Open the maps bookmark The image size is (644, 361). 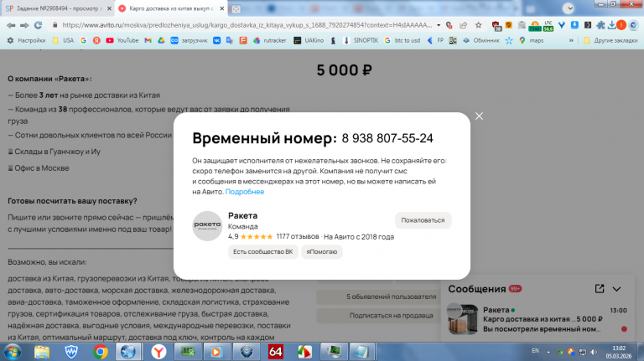point(532,40)
